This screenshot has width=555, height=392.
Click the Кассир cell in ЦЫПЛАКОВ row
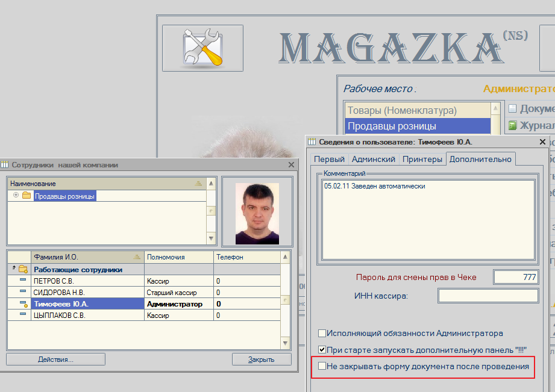click(179, 316)
